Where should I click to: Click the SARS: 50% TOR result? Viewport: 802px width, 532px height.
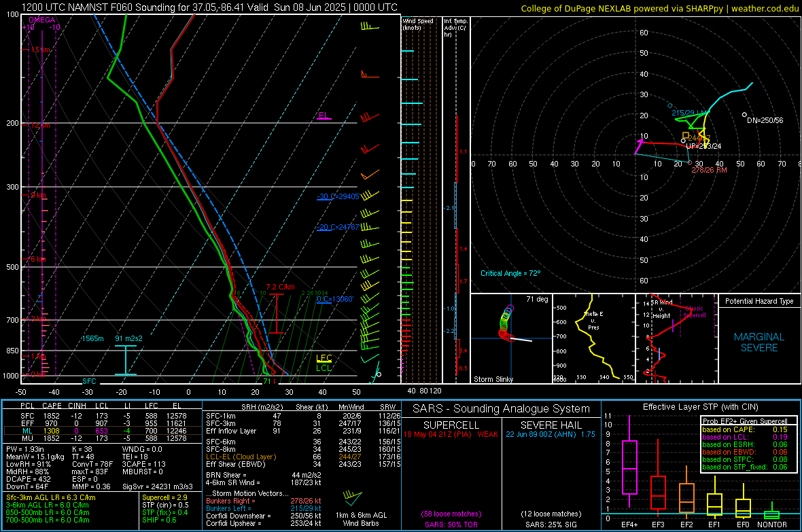point(451,525)
